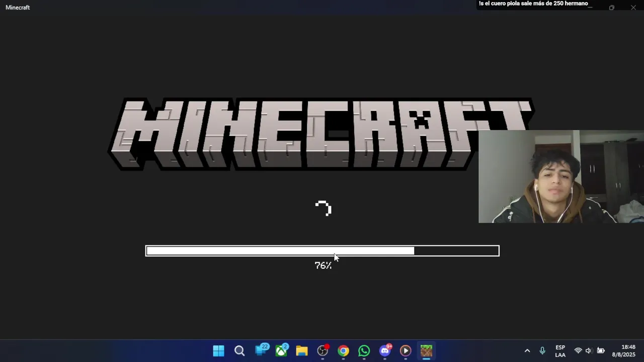The width and height of the screenshot is (644, 362).
Task: Open File Explorer from the taskbar
Action: [302, 350]
